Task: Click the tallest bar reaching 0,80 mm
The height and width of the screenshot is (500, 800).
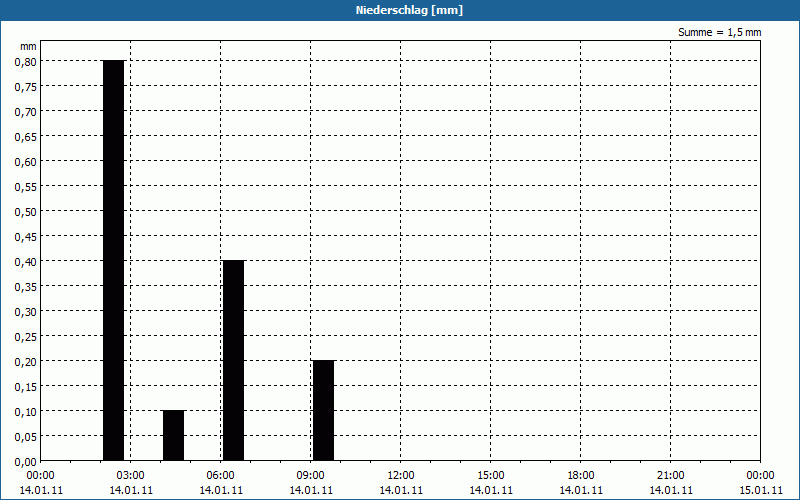Action: click(113, 261)
